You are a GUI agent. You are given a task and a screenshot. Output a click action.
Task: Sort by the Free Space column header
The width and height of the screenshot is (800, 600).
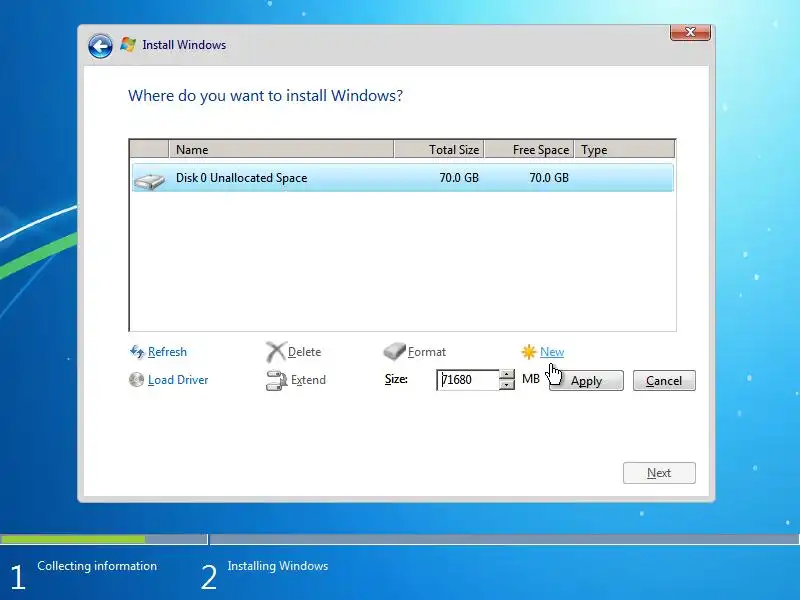[529, 149]
